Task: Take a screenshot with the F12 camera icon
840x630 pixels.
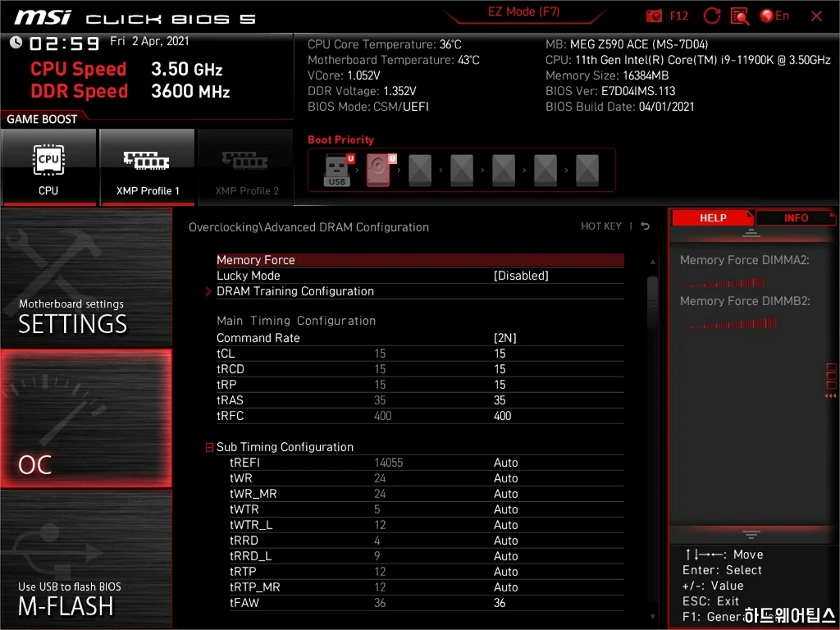Action: pos(654,16)
